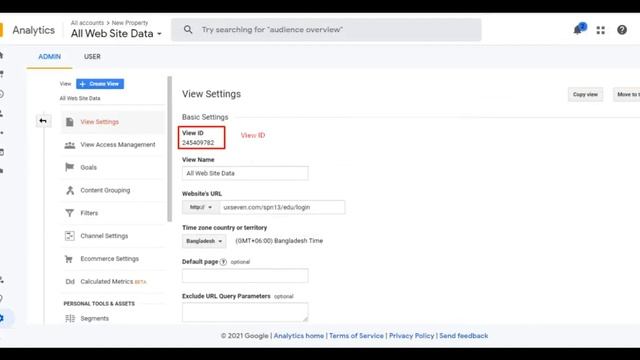640x360 pixels.
Task: Click the back arrow beside View Settings
Action: tap(43, 121)
